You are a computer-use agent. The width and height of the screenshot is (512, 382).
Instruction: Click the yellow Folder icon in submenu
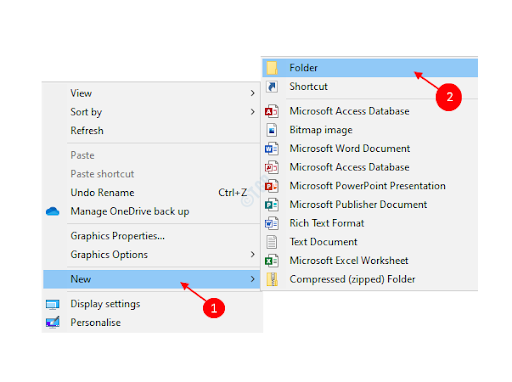point(272,68)
